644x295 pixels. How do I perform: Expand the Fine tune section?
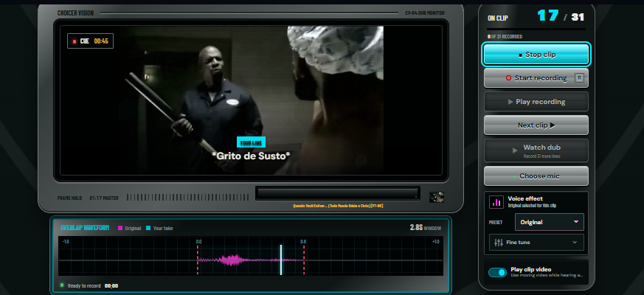pos(536,243)
